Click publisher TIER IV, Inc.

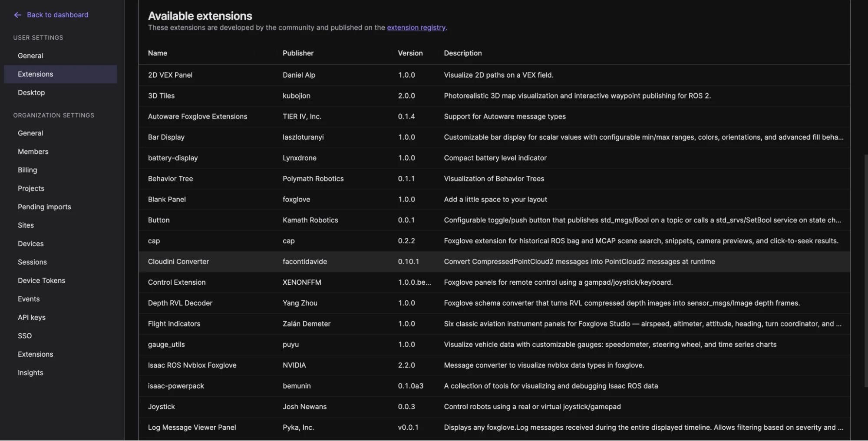302,117
